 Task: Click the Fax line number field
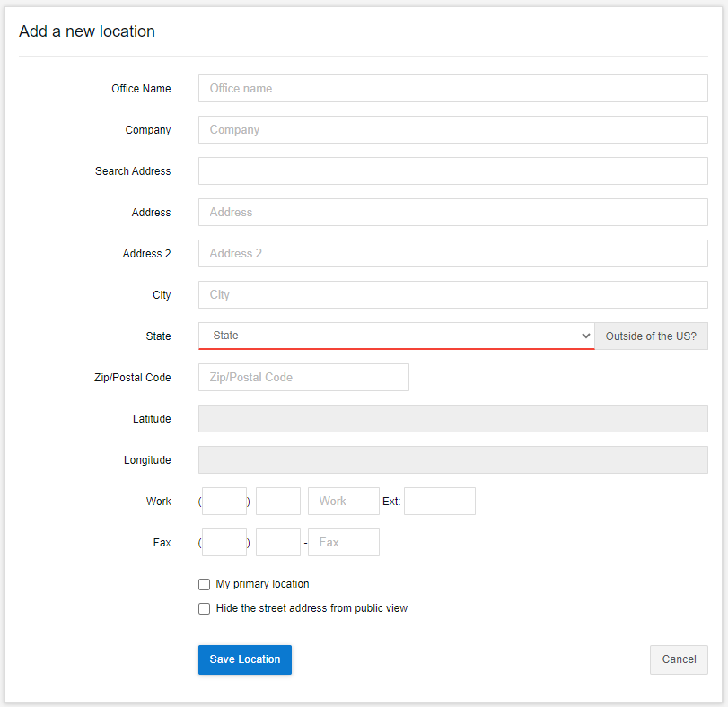[344, 542]
